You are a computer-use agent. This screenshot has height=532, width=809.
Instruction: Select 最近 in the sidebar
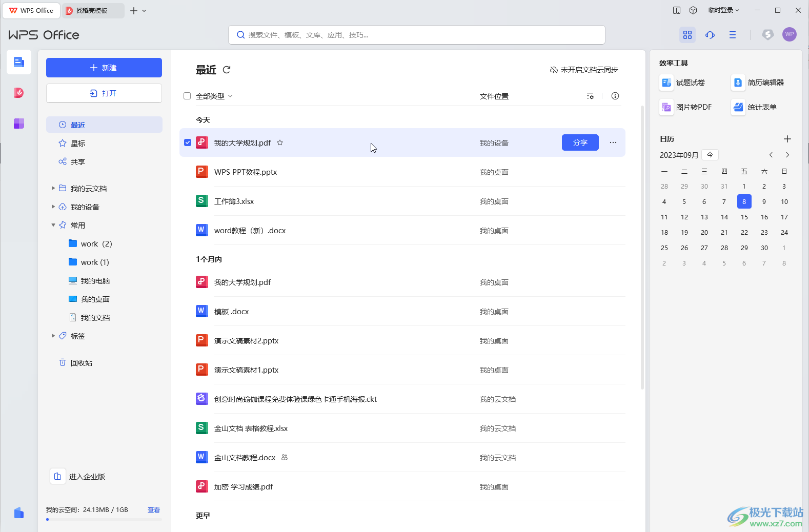[x=104, y=125]
